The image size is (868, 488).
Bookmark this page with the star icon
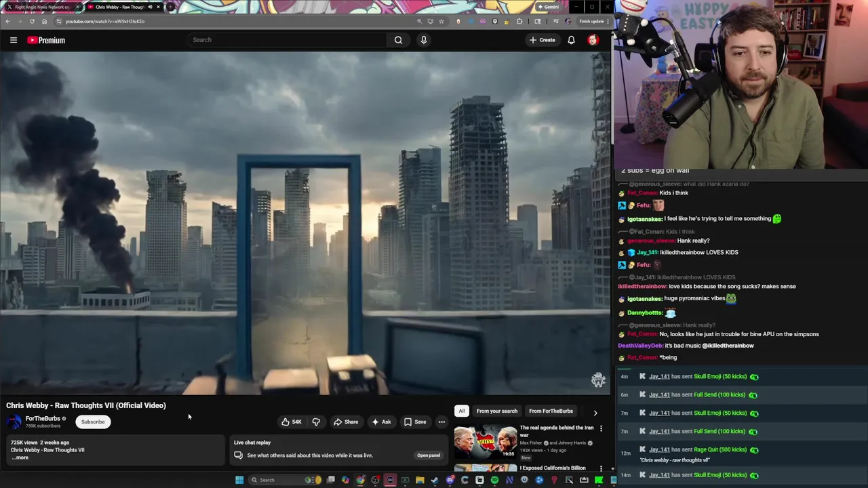tap(441, 21)
